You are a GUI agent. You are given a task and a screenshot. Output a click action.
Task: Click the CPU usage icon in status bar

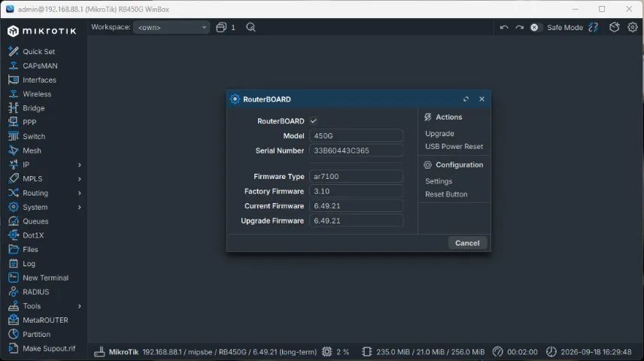327,352
